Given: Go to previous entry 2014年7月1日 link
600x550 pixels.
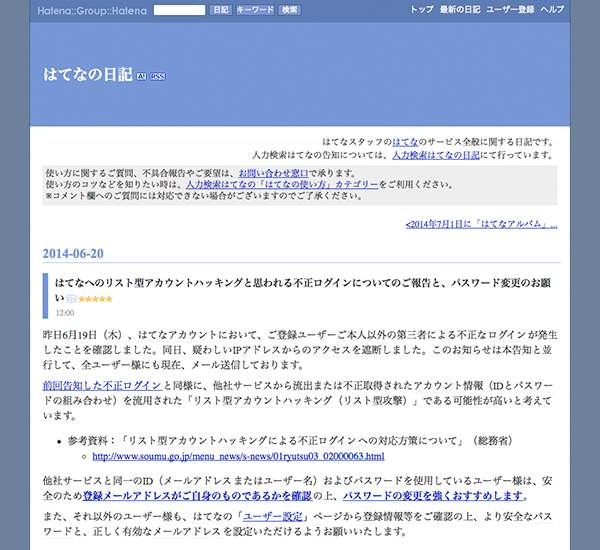Looking at the screenshot, I should (481, 223).
